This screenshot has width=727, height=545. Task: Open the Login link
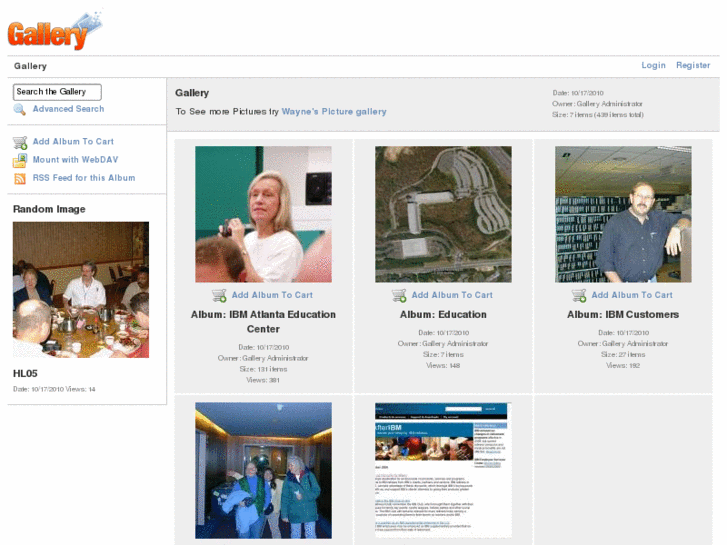653,65
